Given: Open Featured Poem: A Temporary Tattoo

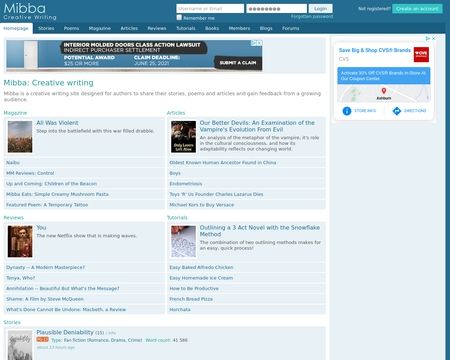Looking at the screenshot, I should coord(47,205).
